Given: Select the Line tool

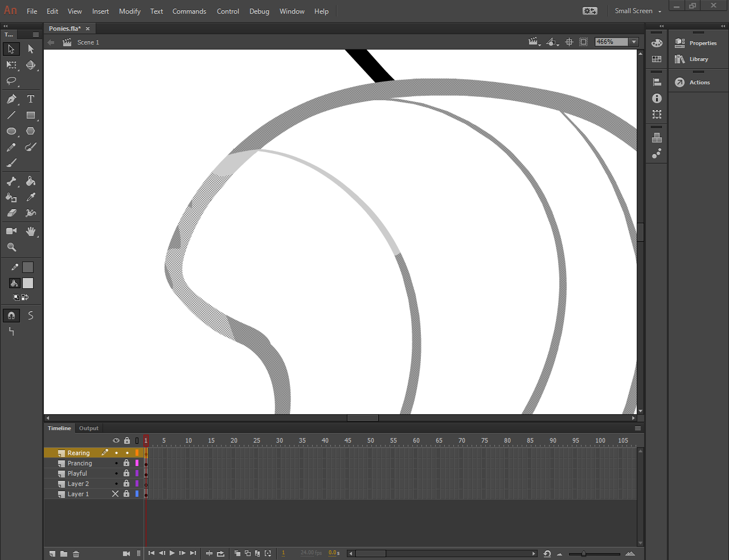Looking at the screenshot, I should [11, 115].
